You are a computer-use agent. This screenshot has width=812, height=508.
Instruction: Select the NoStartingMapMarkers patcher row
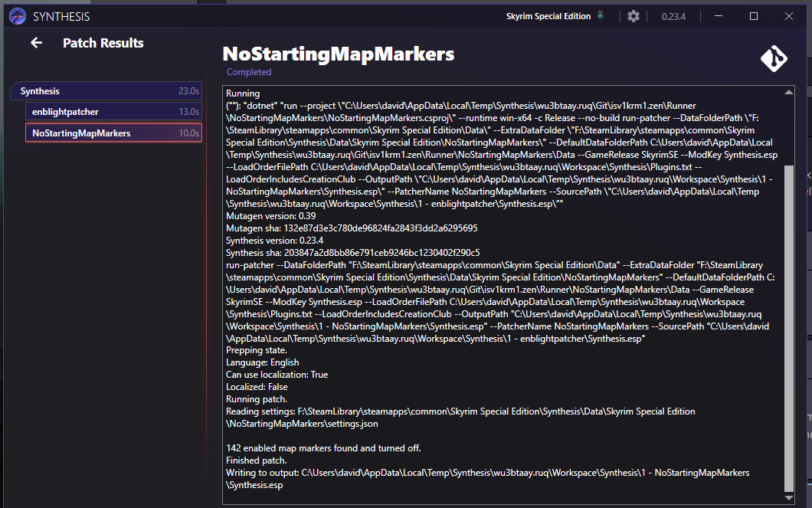113,133
